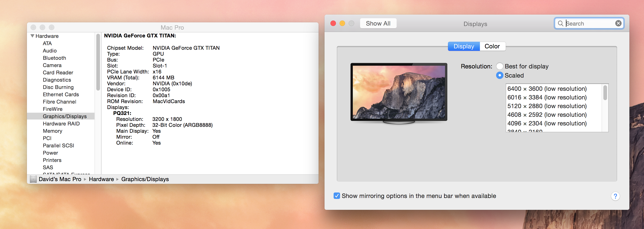Screen dimensions: 644x229
Task: Switch to the Display tab
Action: [464, 46]
